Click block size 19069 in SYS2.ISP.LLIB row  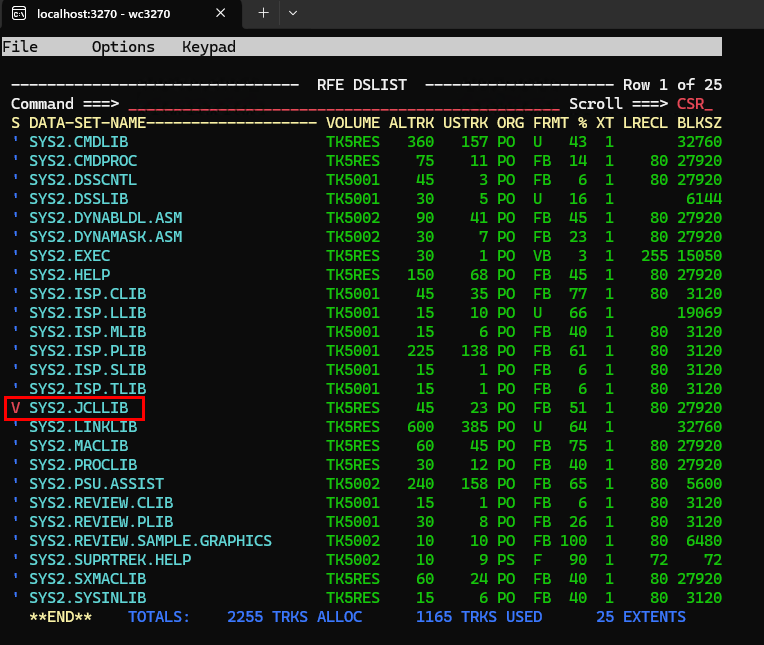[x=700, y=313]
